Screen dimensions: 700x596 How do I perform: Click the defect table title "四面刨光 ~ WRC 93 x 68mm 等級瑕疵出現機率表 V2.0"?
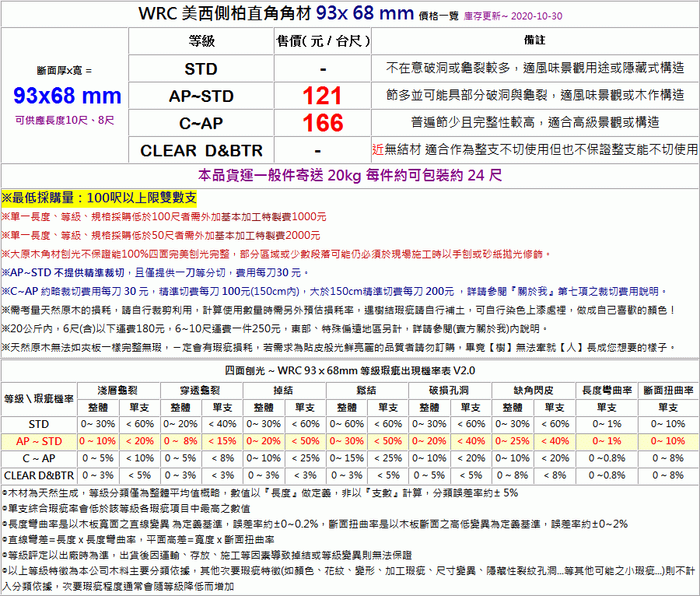pyautogui.click(x=350, y=371)
